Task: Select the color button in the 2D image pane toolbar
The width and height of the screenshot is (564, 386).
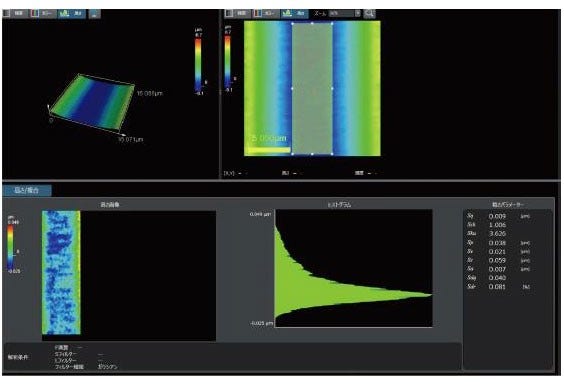Action: 265,14
